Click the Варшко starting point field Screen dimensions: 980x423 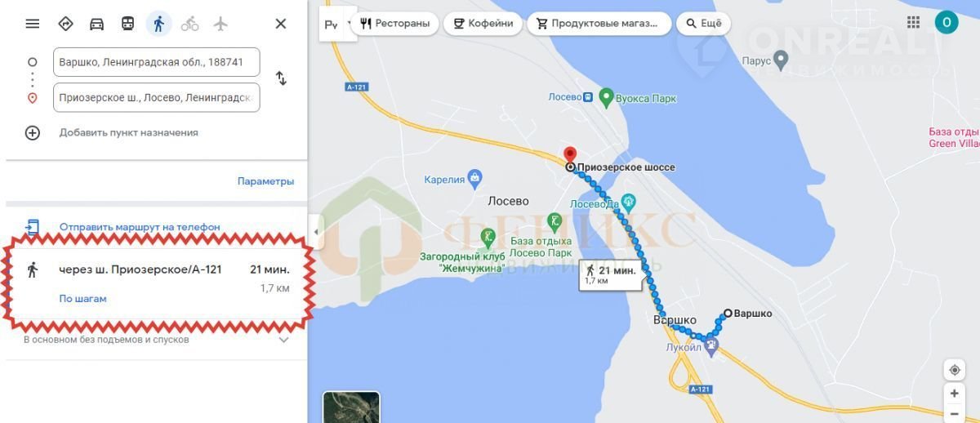point(157,62)
